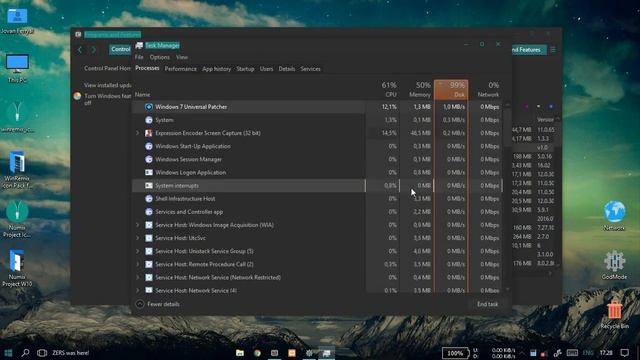The width and height of the screenshot is (640, 360).
Task: Sort processes by the CPU column header
Action: (382, 89)
